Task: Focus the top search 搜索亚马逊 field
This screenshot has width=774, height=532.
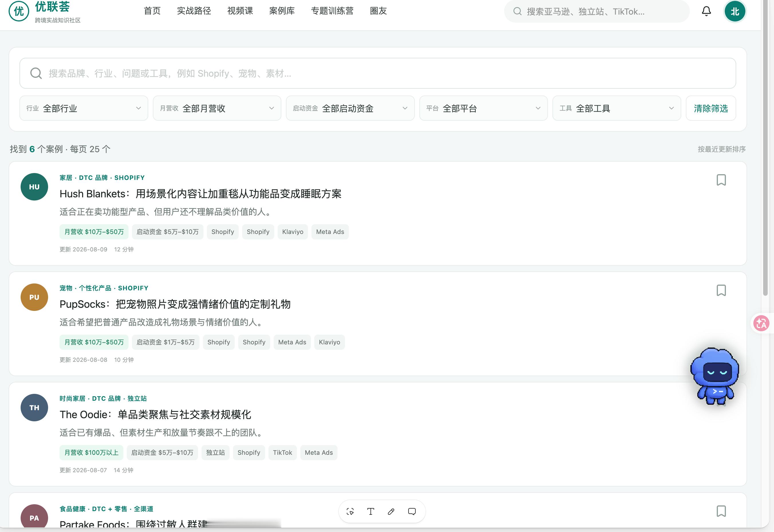Action: [597, 11]
